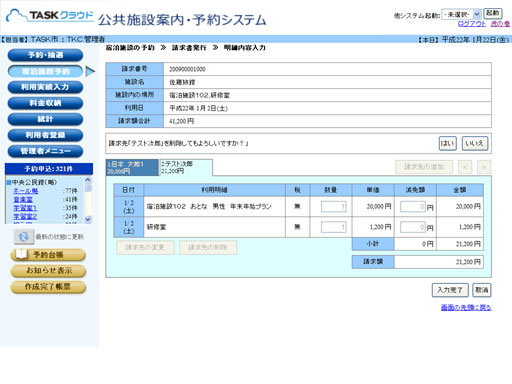Image resolution: width=512 pixels, height=384 pixels.
Task: Click scroll-up arrow of reservation list
Action: pos(88,180)
